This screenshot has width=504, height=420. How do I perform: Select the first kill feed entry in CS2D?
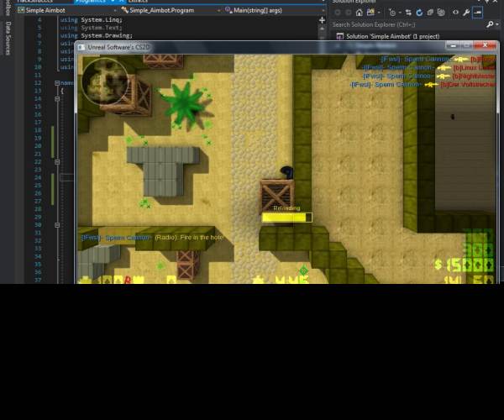[438, 60]
